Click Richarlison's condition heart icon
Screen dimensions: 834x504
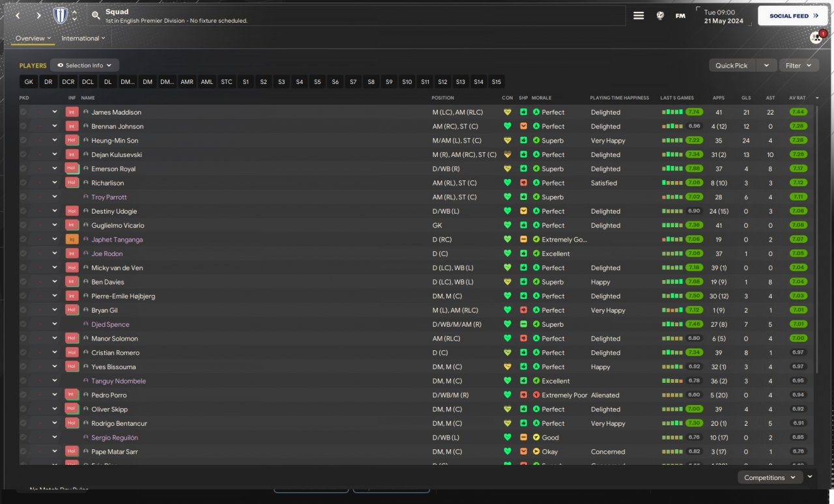pyautogui.click(x=508, y=183)
